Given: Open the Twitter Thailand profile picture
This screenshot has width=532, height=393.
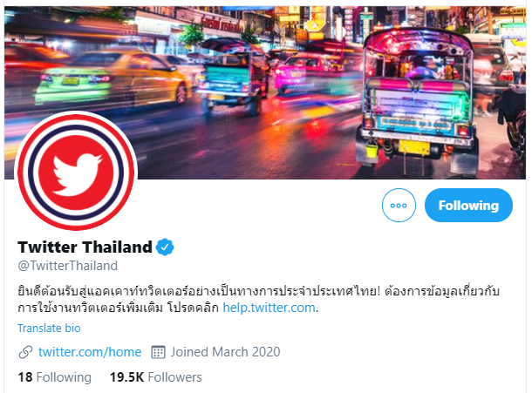Looking at the screenshot, I should (x=76, y=173).
